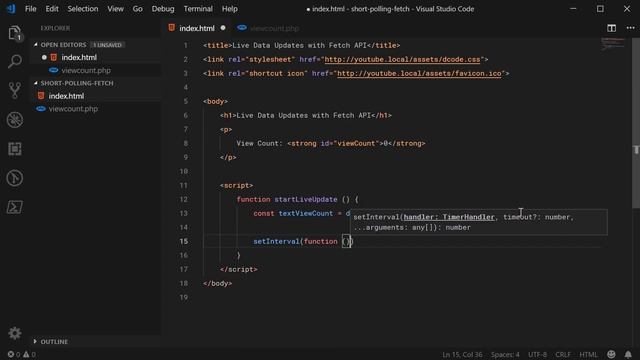Viewport: 640px width, 360px height.
Task: Open the Go menu
Action: tap(138, 9)
